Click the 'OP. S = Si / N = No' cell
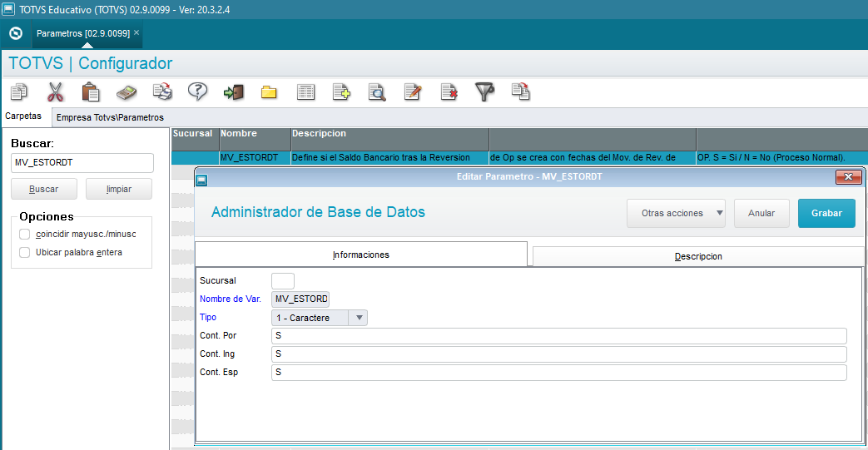 click(781, 158)
